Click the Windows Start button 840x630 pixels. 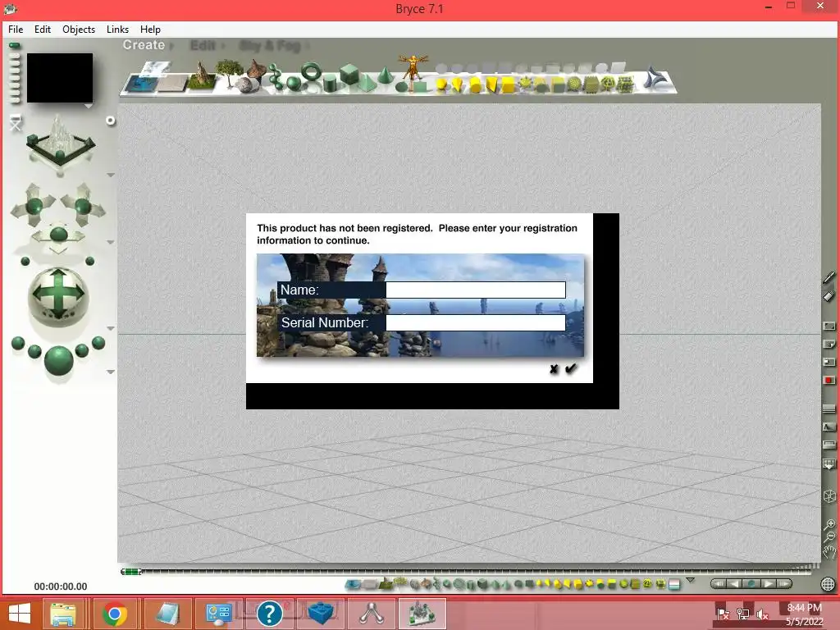20,614
